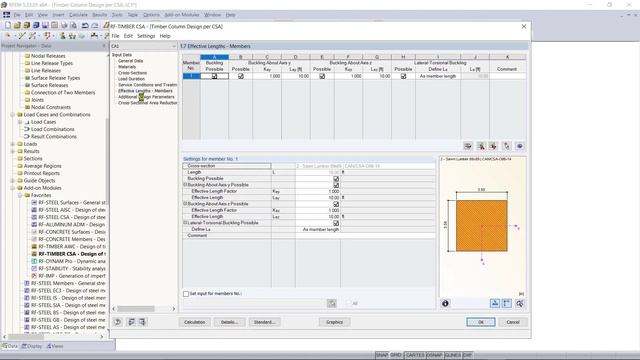Collapse Buckling About Axis y Possible group
Viewport: 640px width, 360px height.
pyautogui.click(x=185, y=185)
